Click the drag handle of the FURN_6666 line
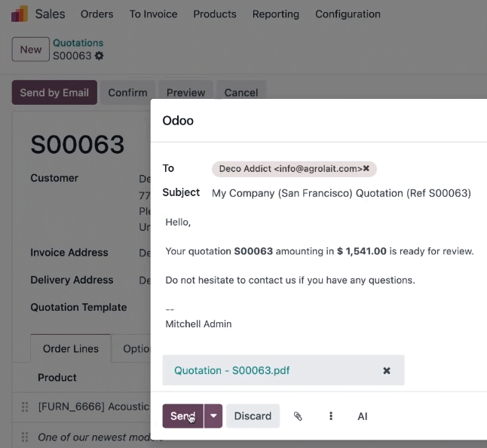 [x=25, y=407]
